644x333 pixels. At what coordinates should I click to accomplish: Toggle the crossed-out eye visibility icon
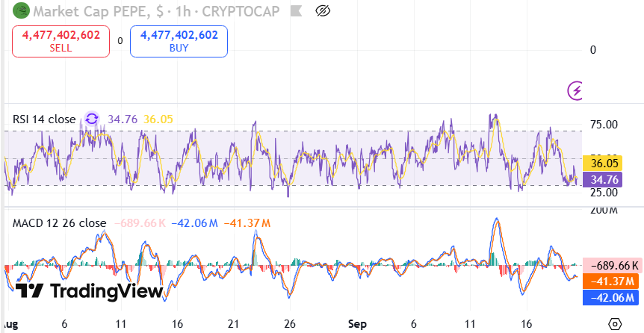tap(323, 11)
